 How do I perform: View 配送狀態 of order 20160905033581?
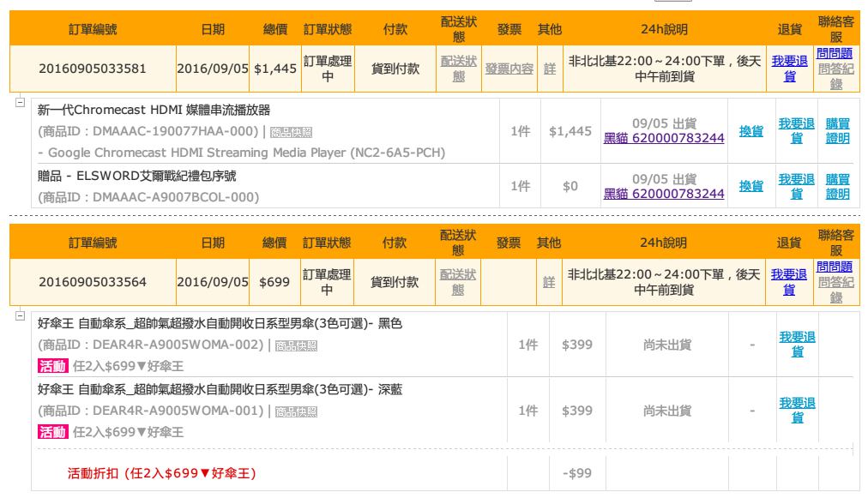pos(458,69)
